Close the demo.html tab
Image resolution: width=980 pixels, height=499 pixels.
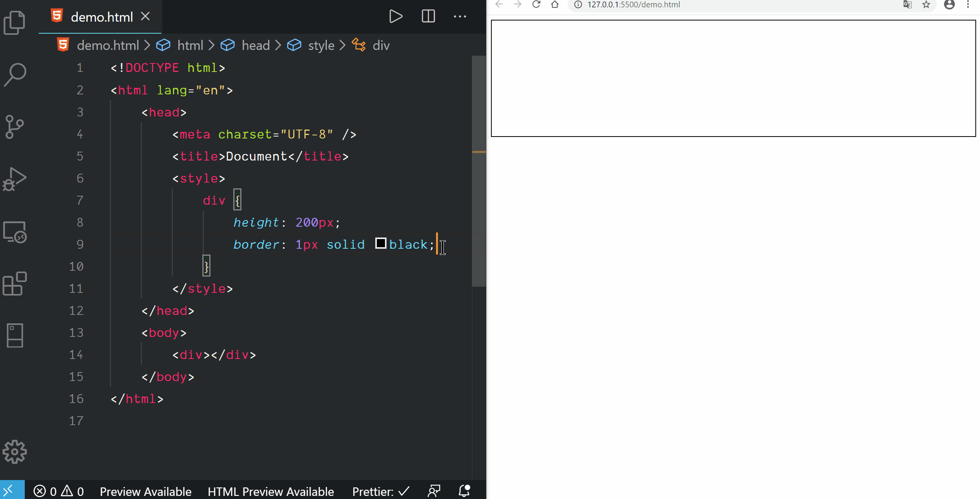(x=145, y=17)
